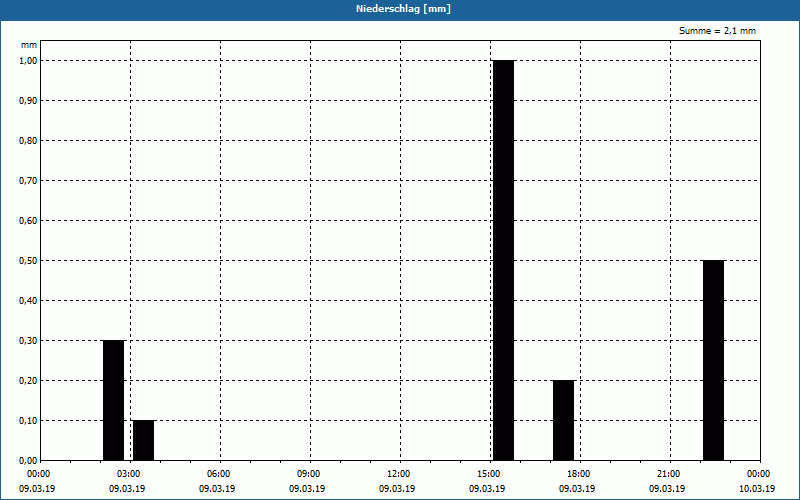Click the tallest bar reaching 1,00 mm
The image size is (800, 500).
(x=504, y=260)
